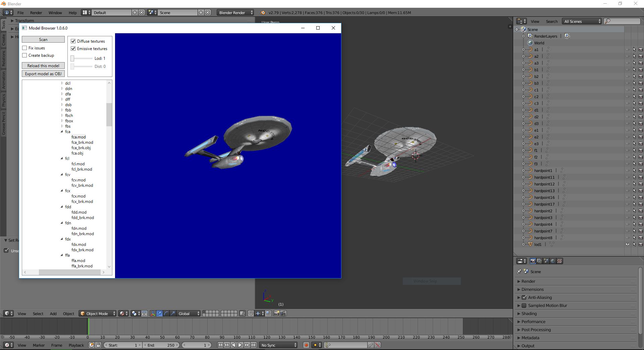This screenshot has width=644, height=350.
Task: Uncheck Emissive textures in Model Browser
Action: point(73,48)
